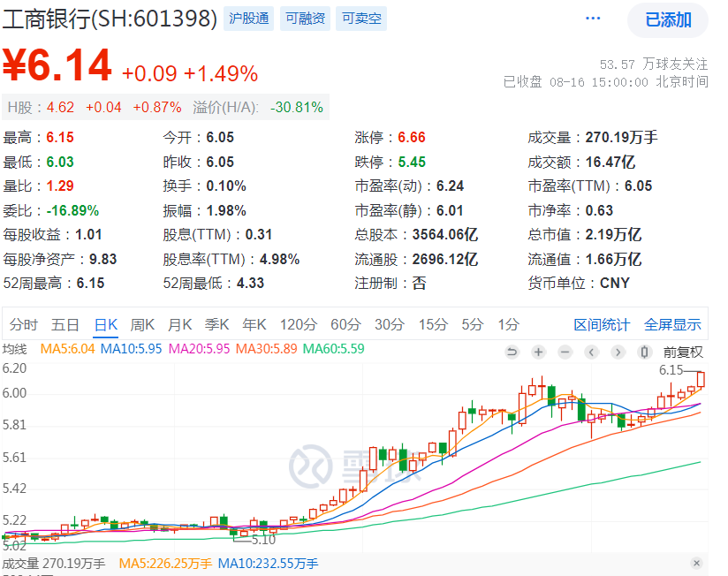Click the 股息率(TTM) value 4.98%

coord(279,259)
